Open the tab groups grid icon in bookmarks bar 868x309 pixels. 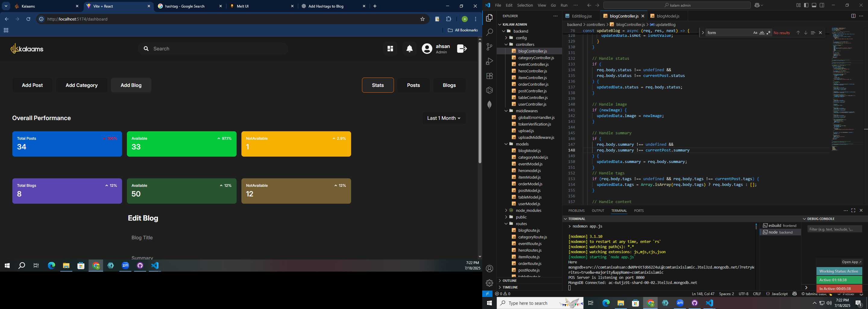tap(6, 30)
